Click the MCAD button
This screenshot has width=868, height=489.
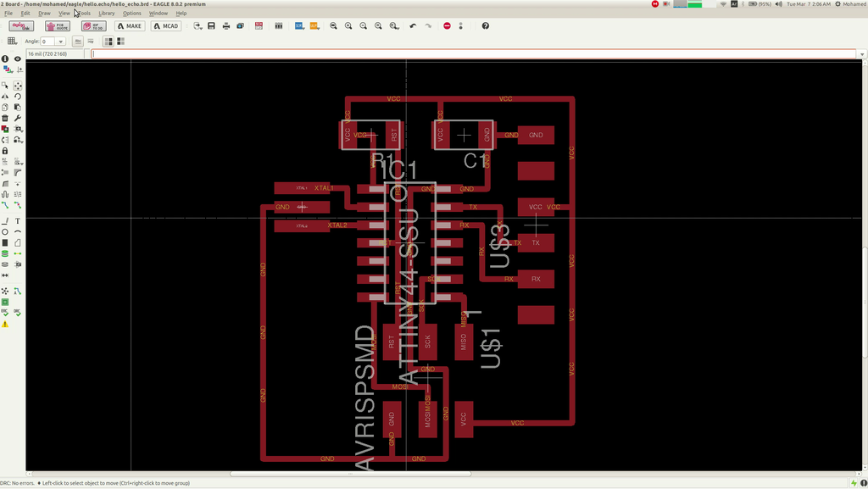pyautogui.click(x=166, y=26)
